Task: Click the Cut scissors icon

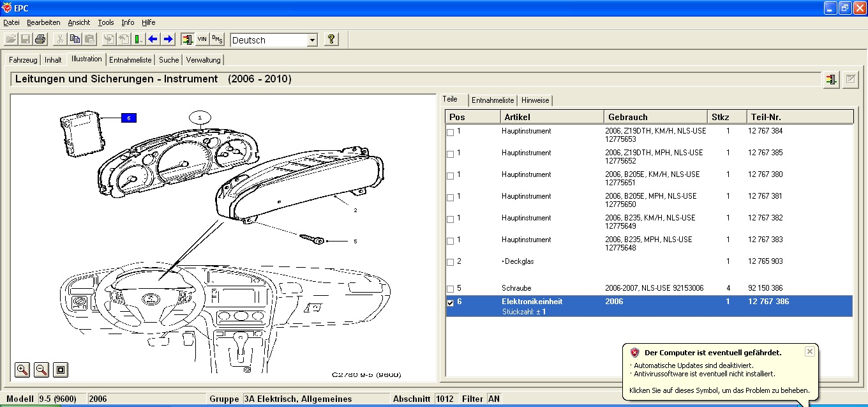Action: [59, 40]
